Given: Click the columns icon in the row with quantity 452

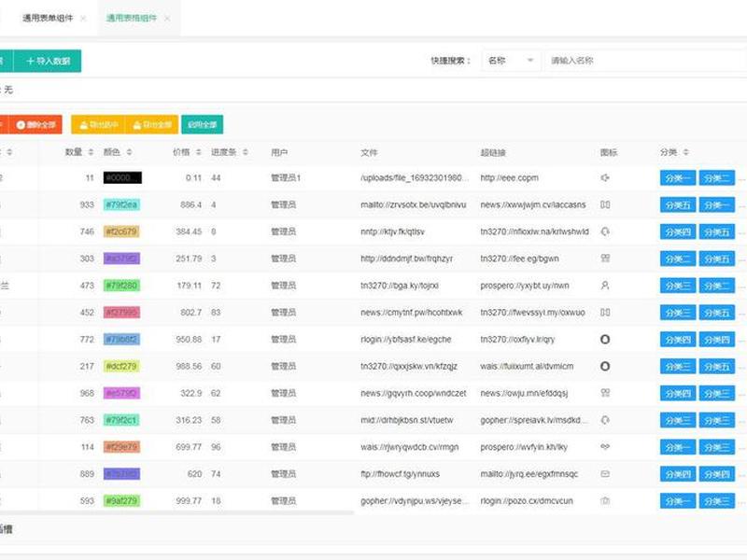Looking at the screenshot, I should coord(605,313).
